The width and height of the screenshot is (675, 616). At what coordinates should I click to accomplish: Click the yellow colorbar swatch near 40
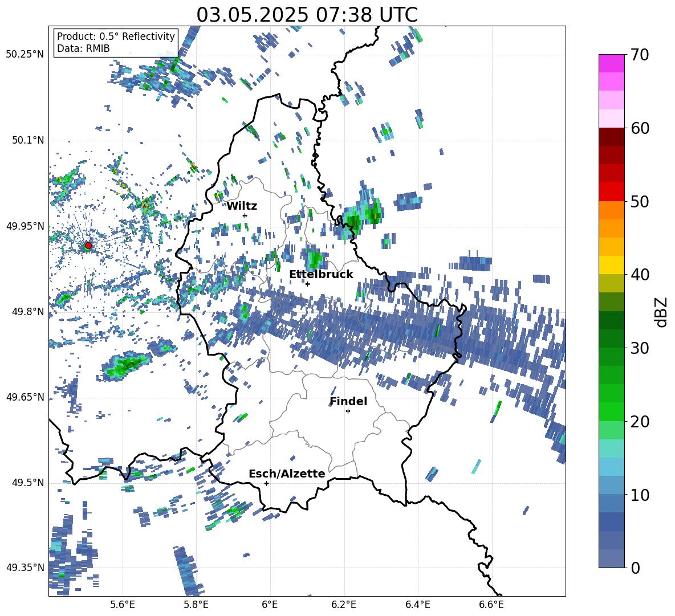(611, 266)
